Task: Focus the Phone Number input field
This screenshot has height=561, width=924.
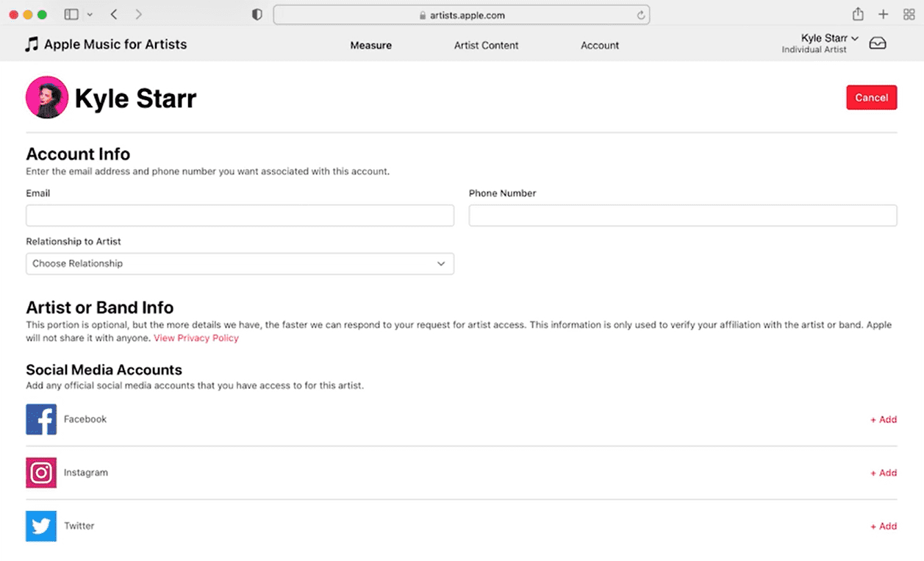Action: point(683,215)
